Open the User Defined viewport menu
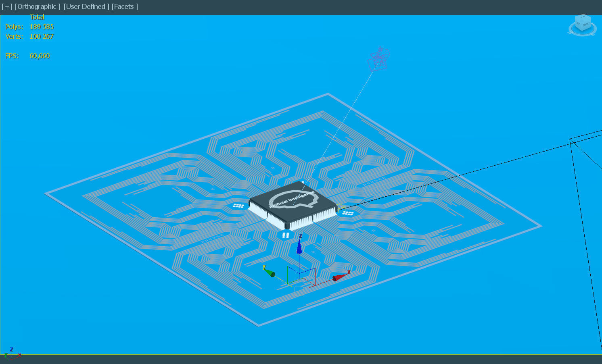 (86, 6)
